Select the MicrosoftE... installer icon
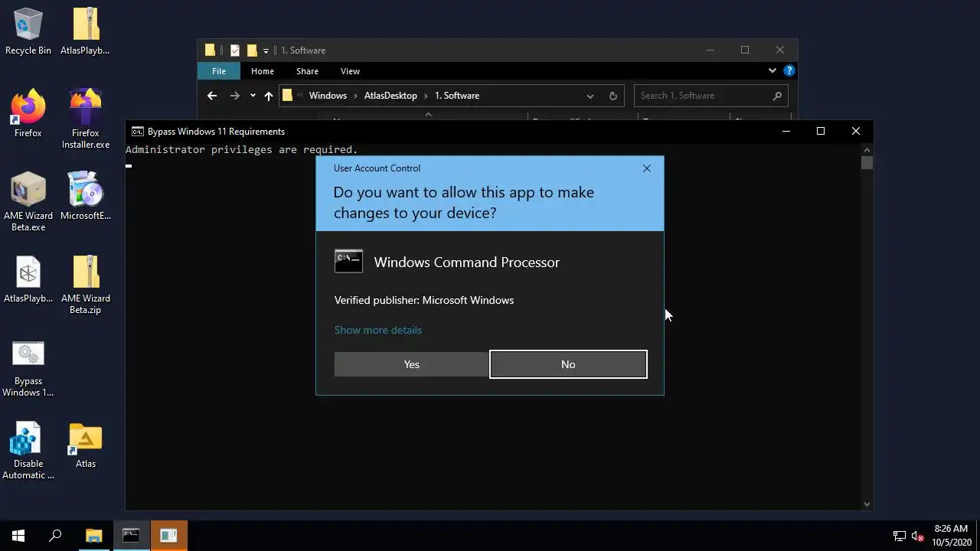 pyautogui.click(x=86, y=196)
